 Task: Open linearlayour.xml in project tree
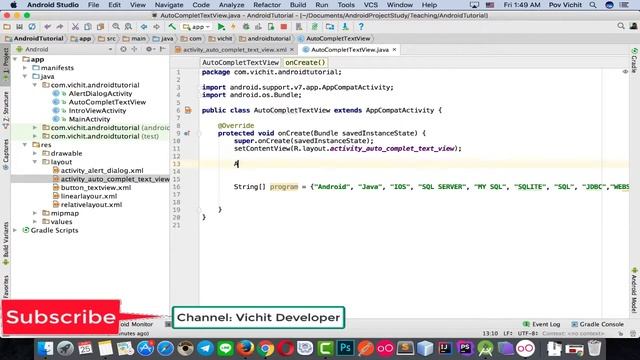[x=89, y=196]
